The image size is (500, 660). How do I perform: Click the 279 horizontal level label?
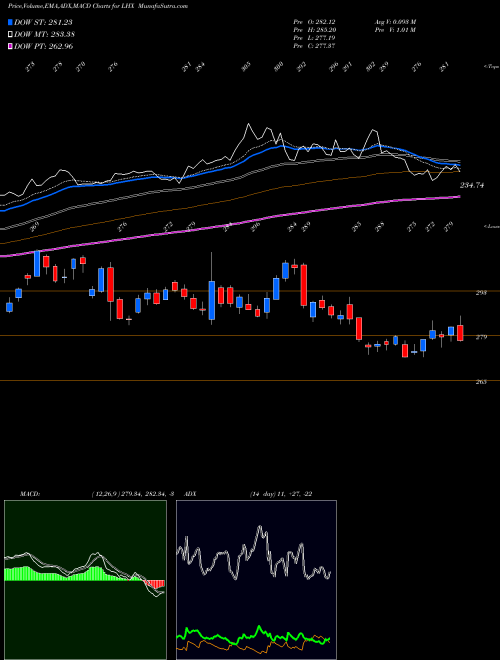click(x=481, y=337)
